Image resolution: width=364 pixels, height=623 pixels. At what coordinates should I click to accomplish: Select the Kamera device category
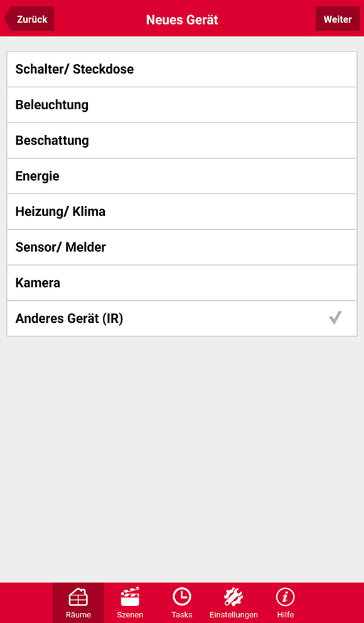tap(182, 283)
